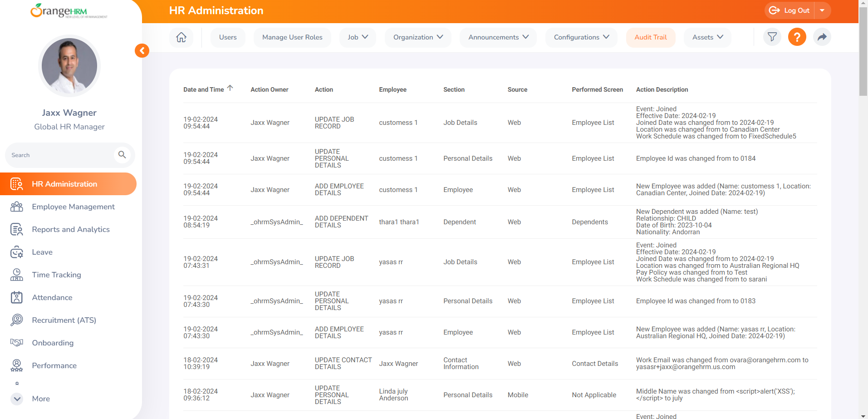Click the Onboarding handshake icon
Image resolution: width=868 pixels, height=419 pixels.
tap(17, 343)
